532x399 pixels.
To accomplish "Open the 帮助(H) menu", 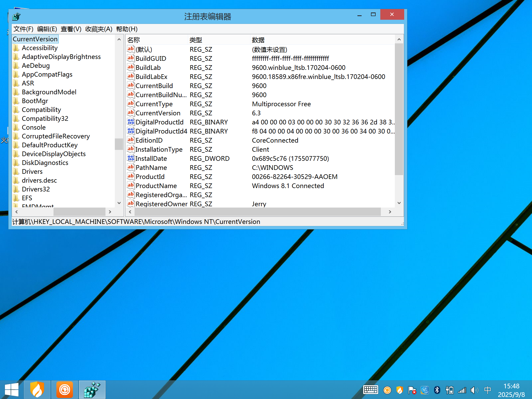I will point(127,29).
